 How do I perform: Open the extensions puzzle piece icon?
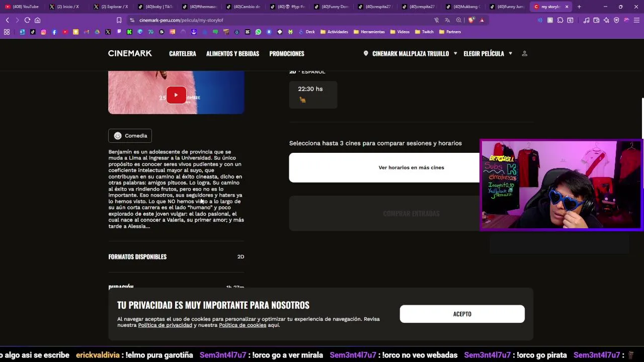click(x=560, y=20)
